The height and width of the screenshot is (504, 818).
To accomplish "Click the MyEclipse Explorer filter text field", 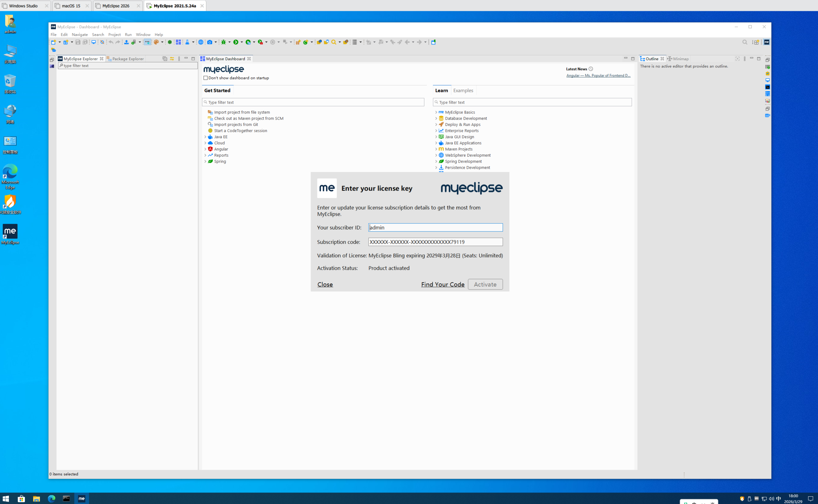I will click(x=127, y=66).
